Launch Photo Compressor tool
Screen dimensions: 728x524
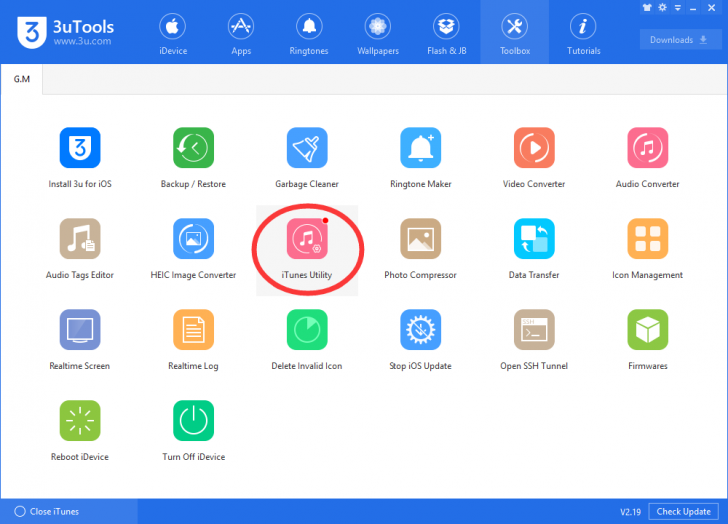coord(421,239)
